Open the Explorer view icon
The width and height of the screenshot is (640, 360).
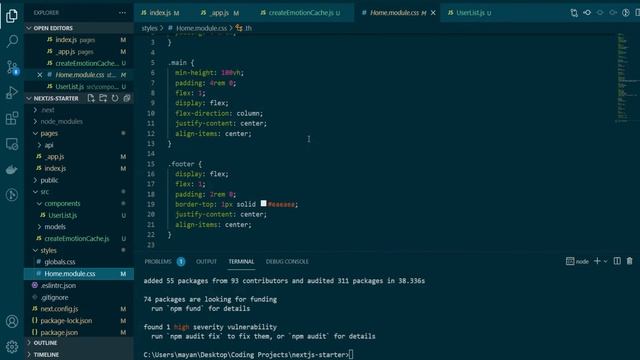[12, 16]
